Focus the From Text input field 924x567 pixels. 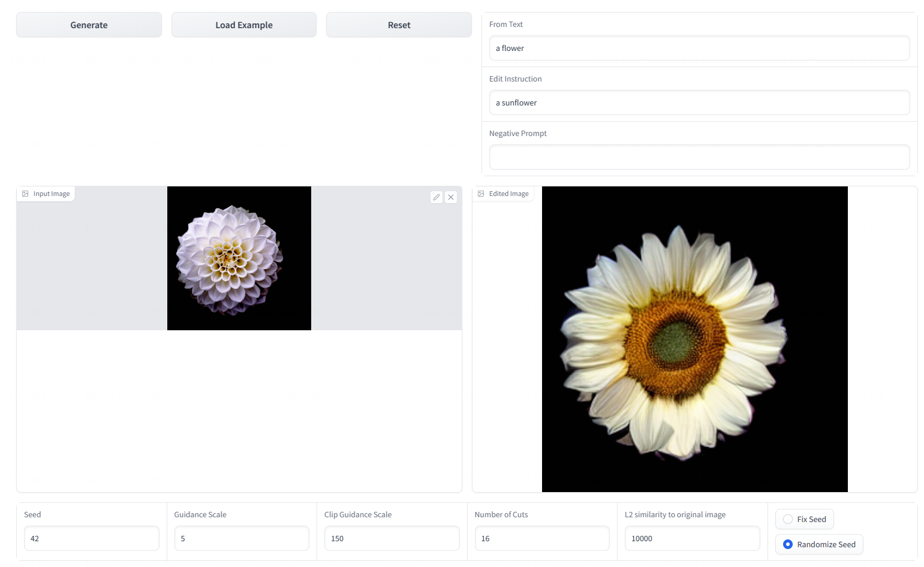[699, 48]
